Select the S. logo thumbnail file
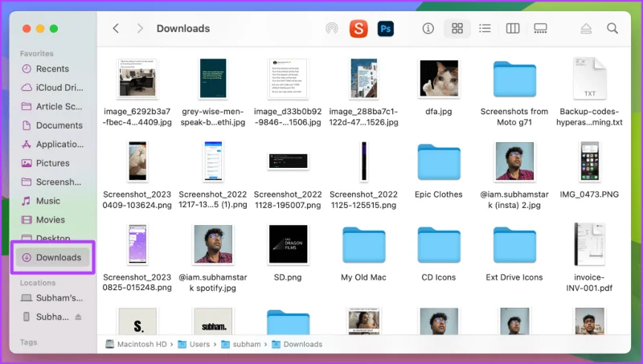This screenshot has width=643, height=364. pyautogui.click(x=137, y=321)
